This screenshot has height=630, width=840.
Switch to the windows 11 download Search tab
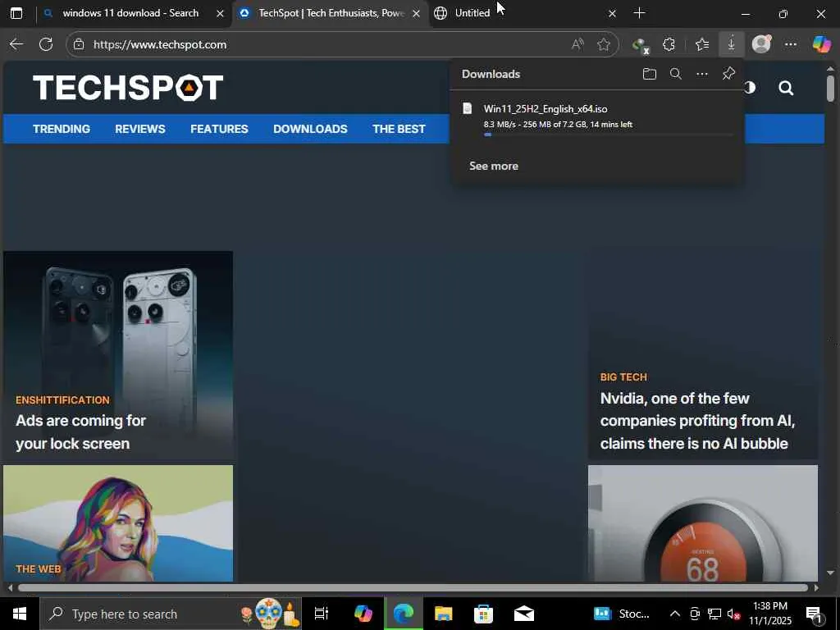[x=130, y=13]
